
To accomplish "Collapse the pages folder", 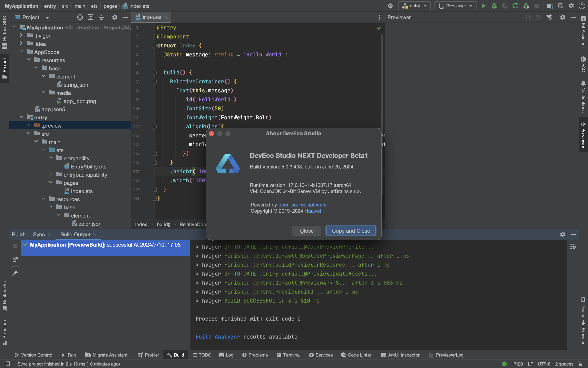I will pos(51,182).
